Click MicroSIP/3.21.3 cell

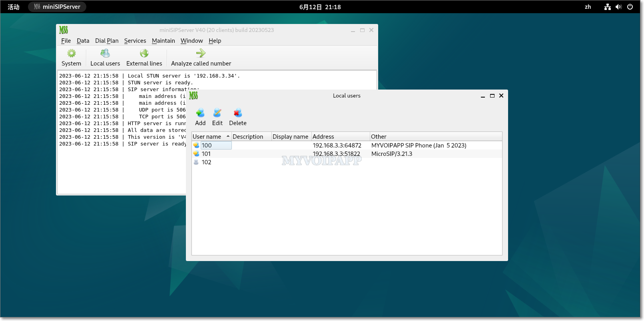tap(392, 154)
